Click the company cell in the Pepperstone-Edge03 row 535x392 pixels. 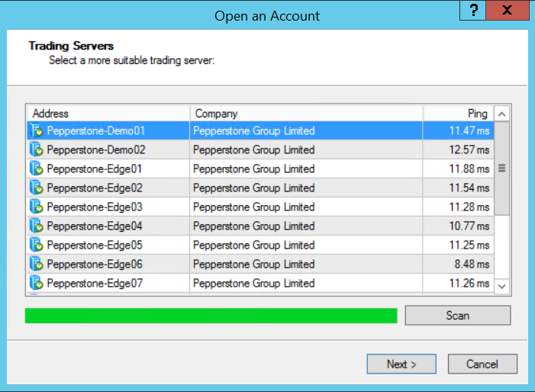306,207
